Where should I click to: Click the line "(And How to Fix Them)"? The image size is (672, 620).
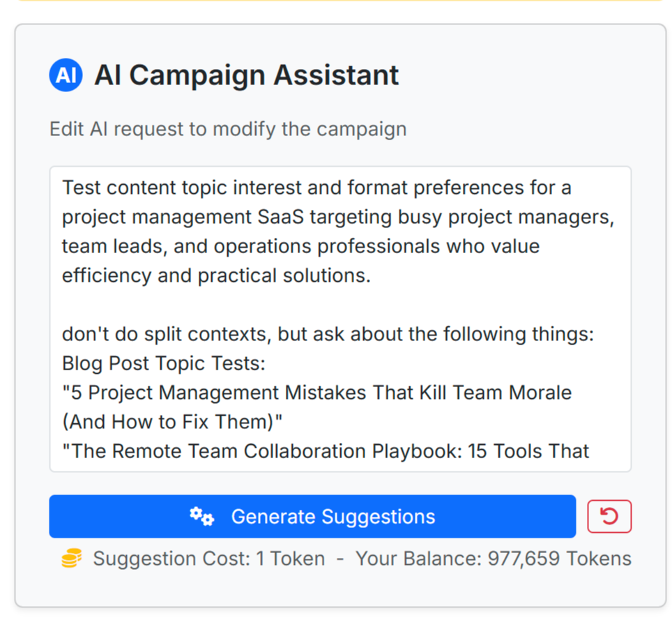[x=172, y=422]
